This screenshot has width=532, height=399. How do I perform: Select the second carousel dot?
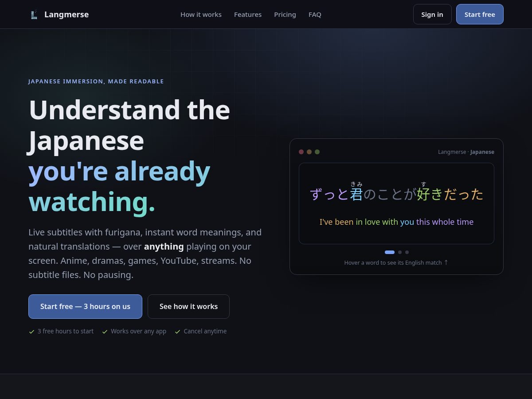[400, 252]
